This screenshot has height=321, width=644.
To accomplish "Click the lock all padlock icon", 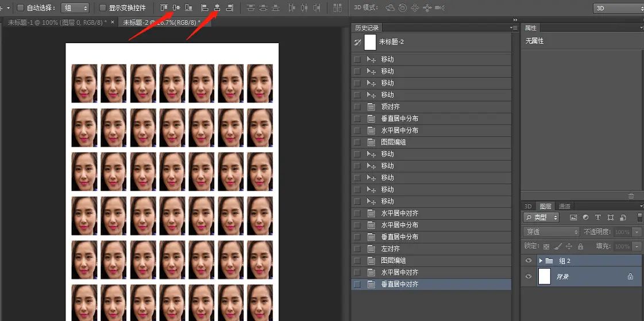I will pyautogui.click(x=580, y=247).
